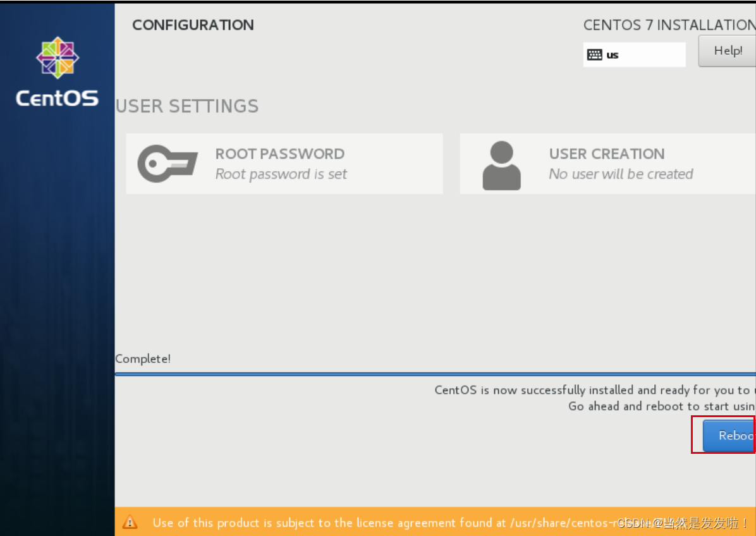Click the 'Go ahead and reboot' message
This screenshot has width=756, height=536.
661,406
